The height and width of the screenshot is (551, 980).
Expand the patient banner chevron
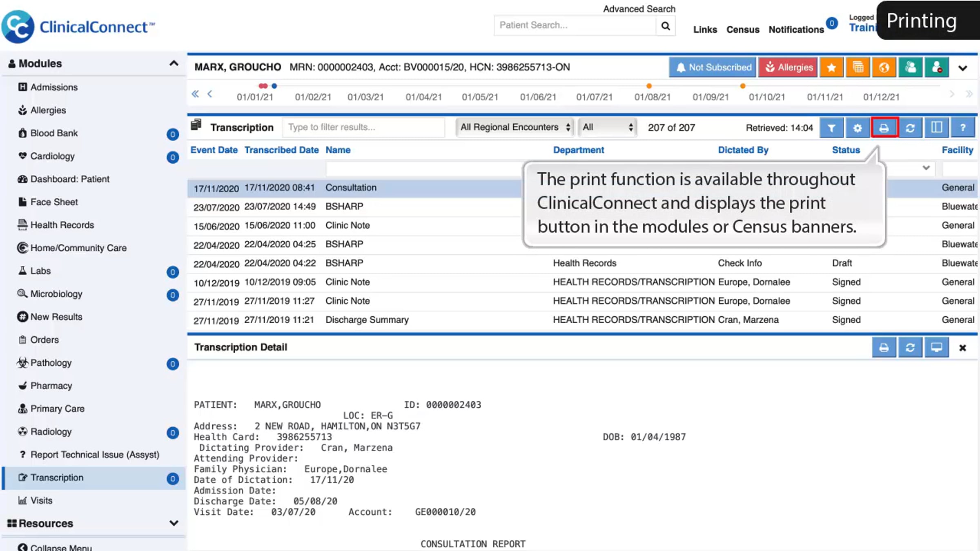[x=963, y=68]
